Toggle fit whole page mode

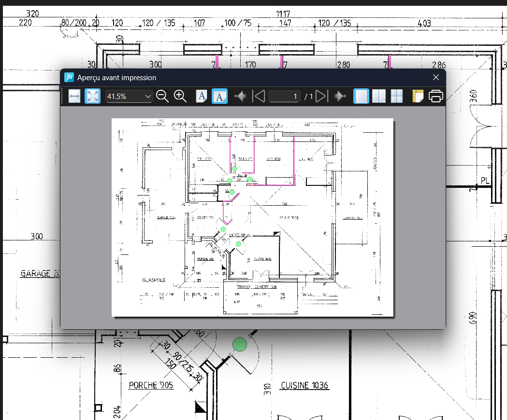[92, 96]
